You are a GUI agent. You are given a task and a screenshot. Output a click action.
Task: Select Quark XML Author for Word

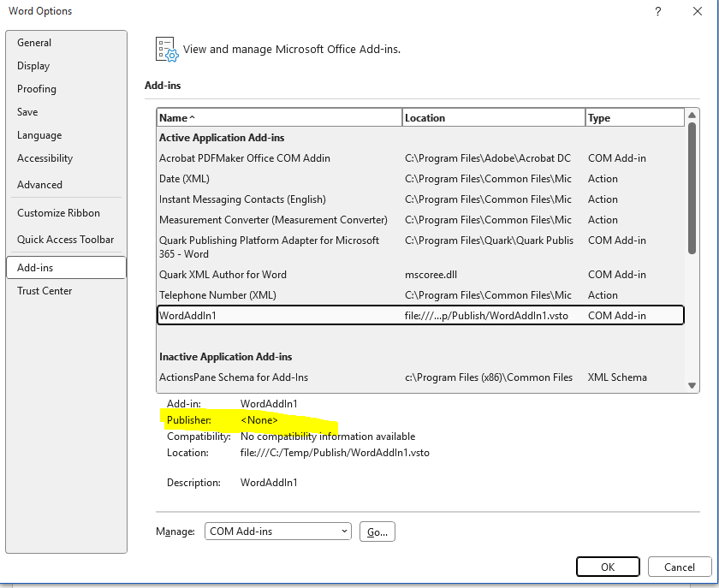(x=420, y=275)
